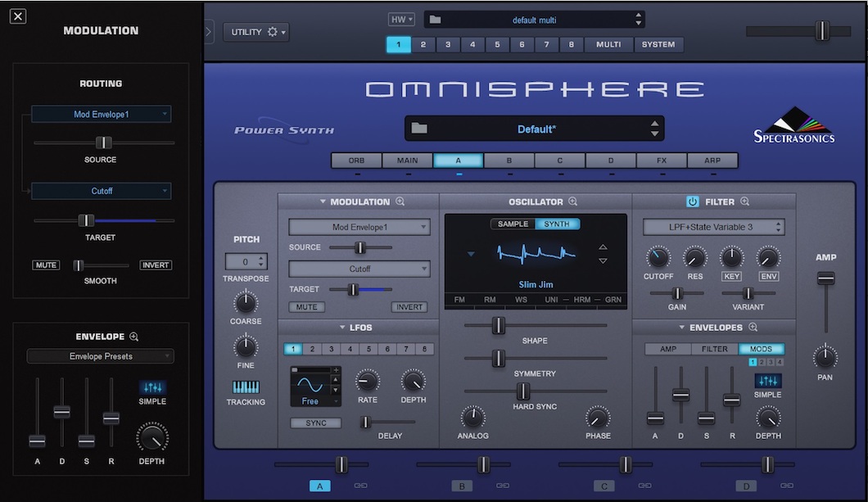
Task: Invert modulation in Routing panel
Action: [156, 265]
